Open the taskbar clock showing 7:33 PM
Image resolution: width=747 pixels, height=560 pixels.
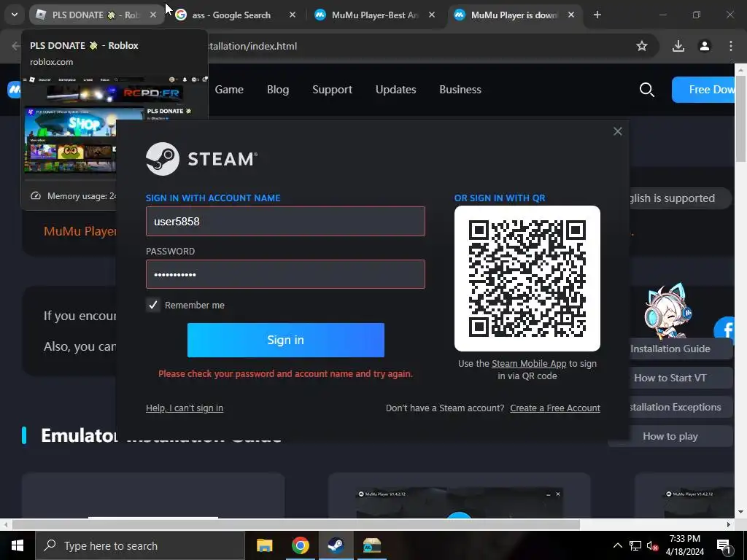684,545
